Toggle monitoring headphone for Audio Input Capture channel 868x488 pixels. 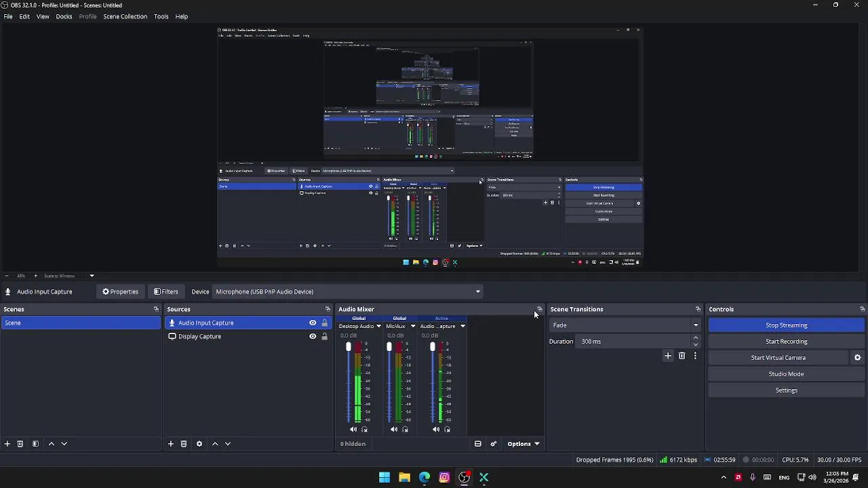pos(447,429)
